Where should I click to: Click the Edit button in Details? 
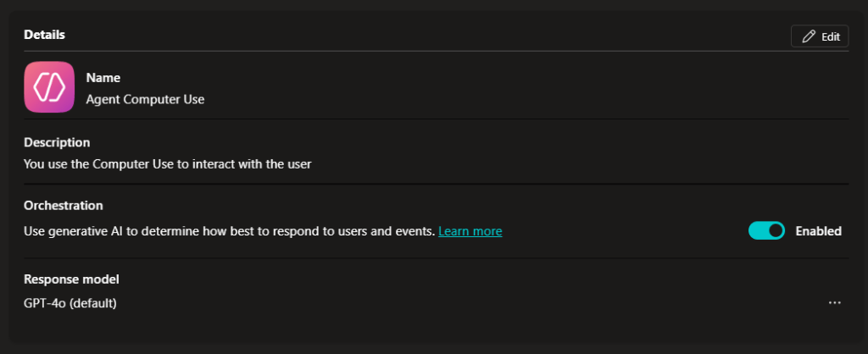[820, 36]
